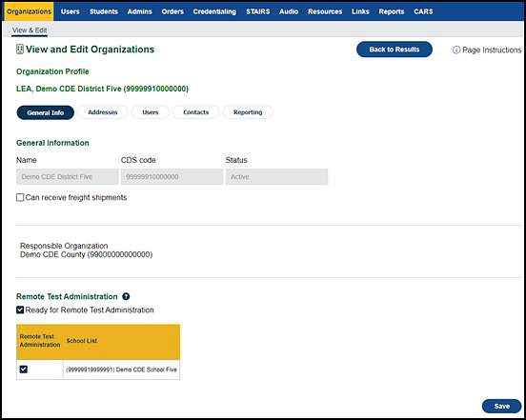Open the Orders menu
526x420 pixels.
tap(172, 11)
